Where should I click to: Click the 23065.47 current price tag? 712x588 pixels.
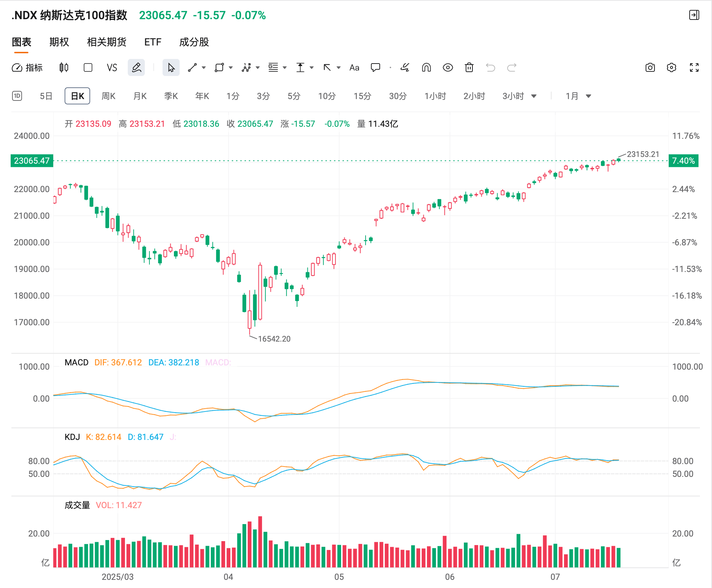32,160
